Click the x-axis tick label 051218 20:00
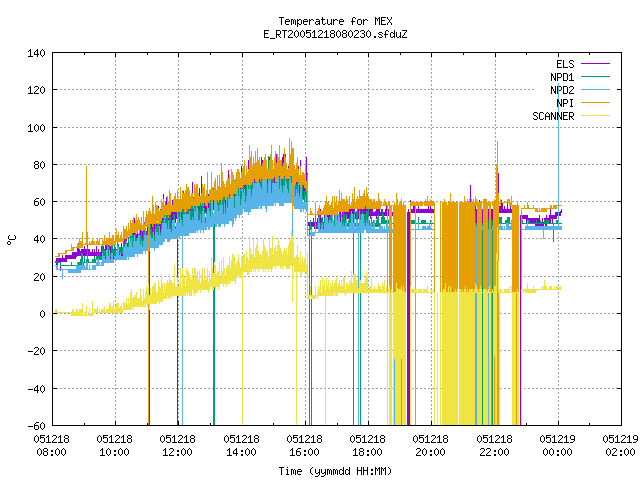This screenshot has width=640, height=480. coord(431,446)
